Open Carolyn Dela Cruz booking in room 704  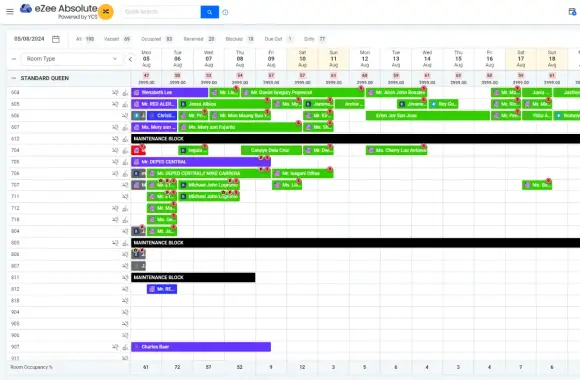(271, 150)
